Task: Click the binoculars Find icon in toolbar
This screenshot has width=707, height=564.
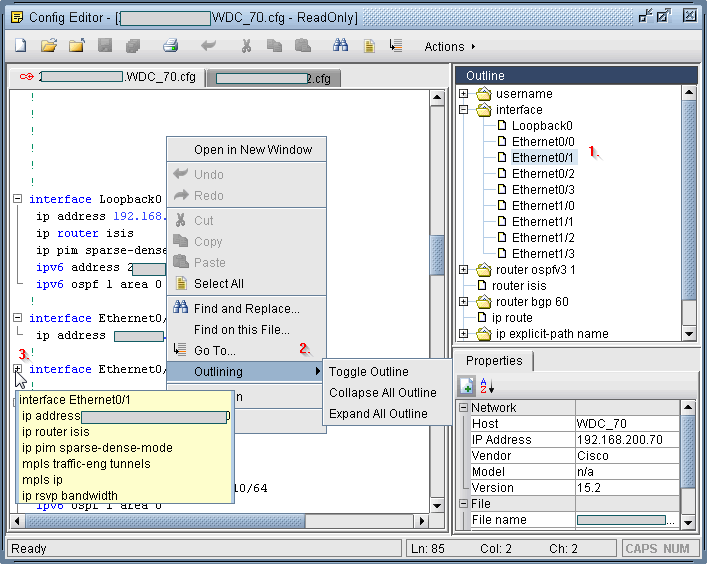Action: [341, 46]
